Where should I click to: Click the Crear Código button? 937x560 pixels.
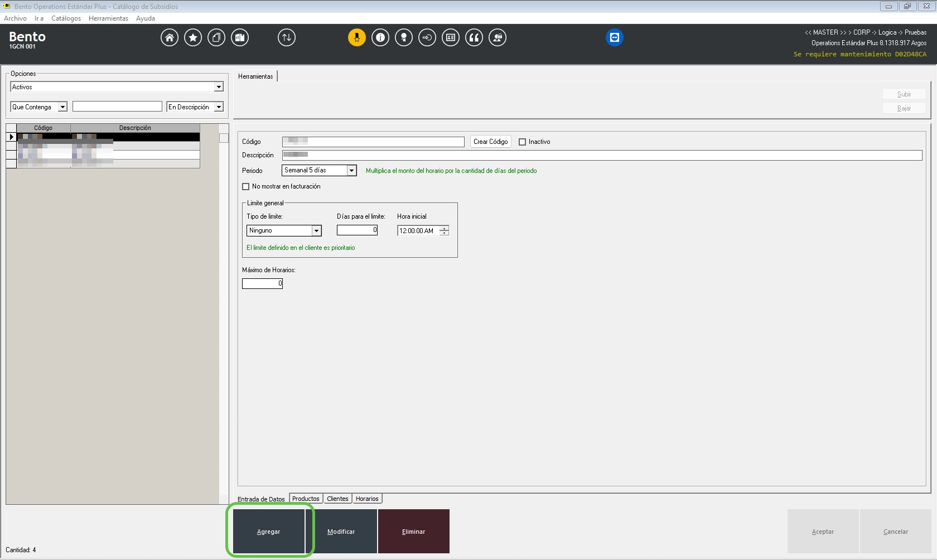tap(491, 142)
